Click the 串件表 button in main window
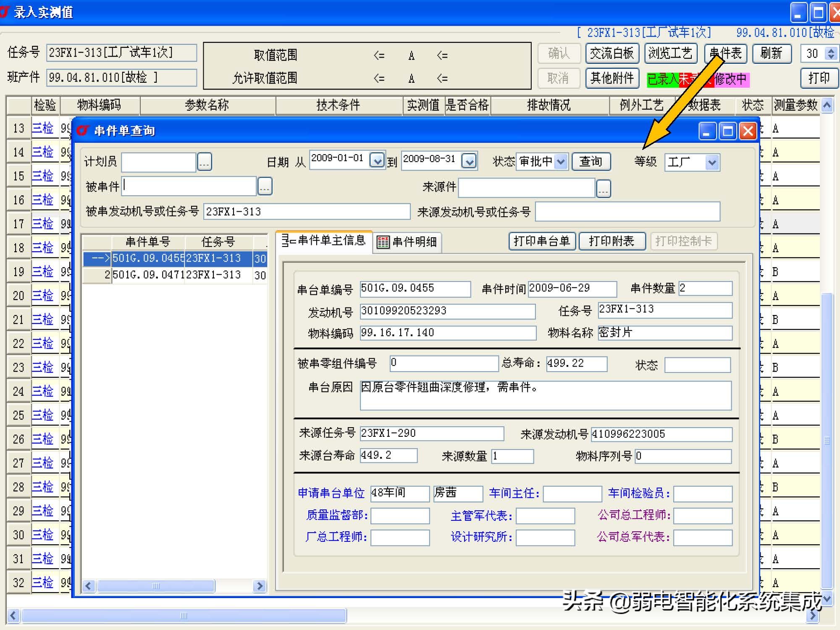Image resolution: width=840 pixels, height=630 pixels. pyautogui.click(x=726, y=53)
